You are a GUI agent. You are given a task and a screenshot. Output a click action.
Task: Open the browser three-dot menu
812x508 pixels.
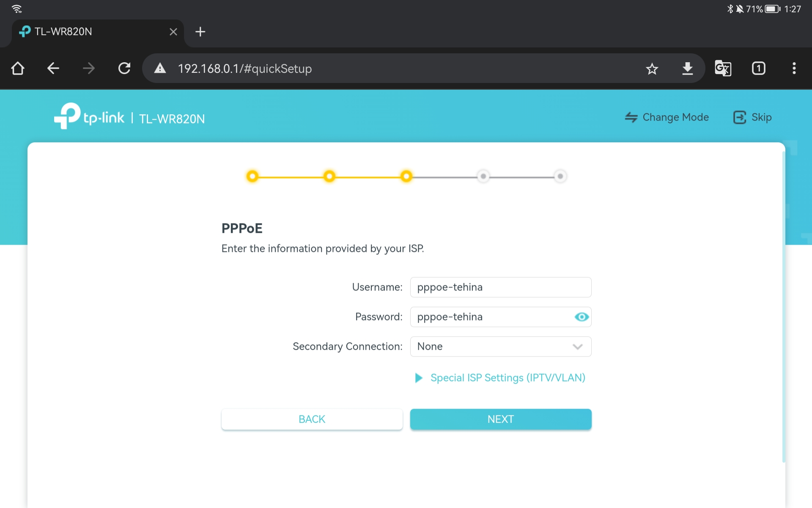794,68
